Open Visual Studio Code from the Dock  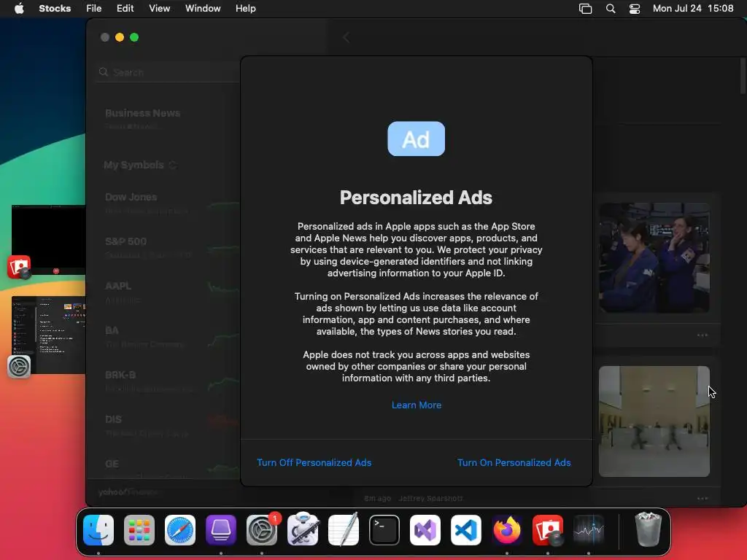point(466,530)
